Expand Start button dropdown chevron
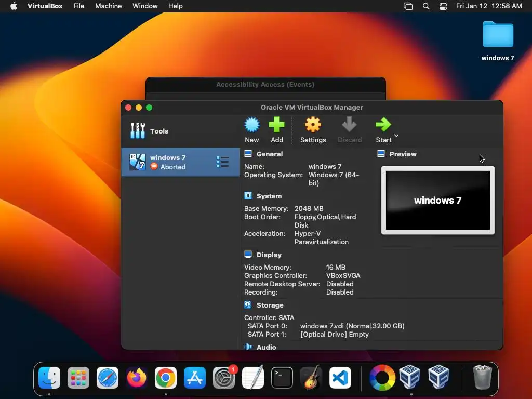Screen dimensions: 532x399 coord(396,136)
